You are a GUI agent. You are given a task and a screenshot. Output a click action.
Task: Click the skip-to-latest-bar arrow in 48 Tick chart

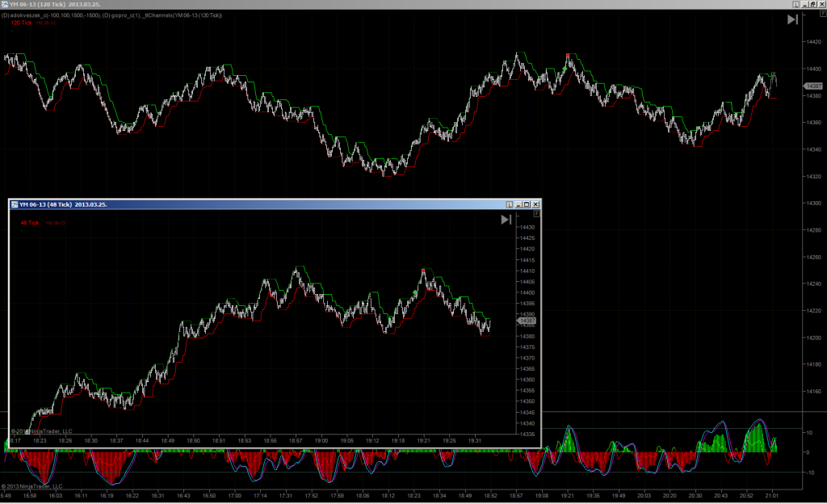pos(506,220)
